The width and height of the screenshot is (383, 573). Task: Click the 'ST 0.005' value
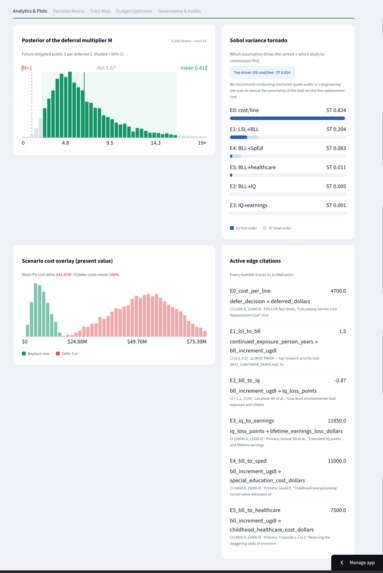pyautogui.click(x=336, y=186)
